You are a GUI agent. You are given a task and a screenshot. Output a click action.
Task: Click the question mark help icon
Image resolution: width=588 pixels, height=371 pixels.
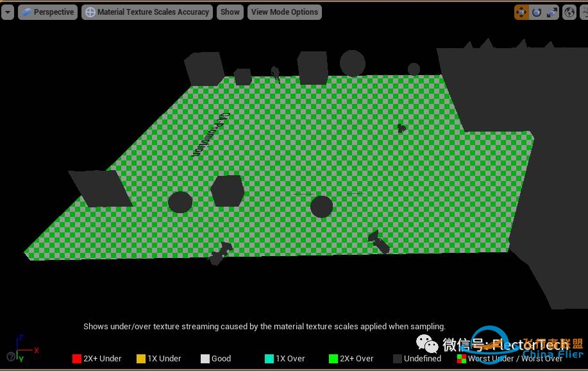(x=11, y=356)
